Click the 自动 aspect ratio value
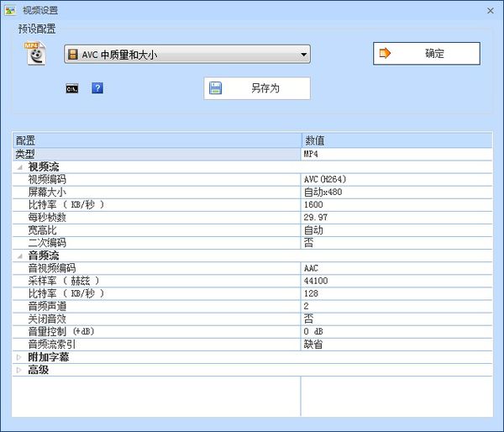504x432 pixels. point(313,230)
